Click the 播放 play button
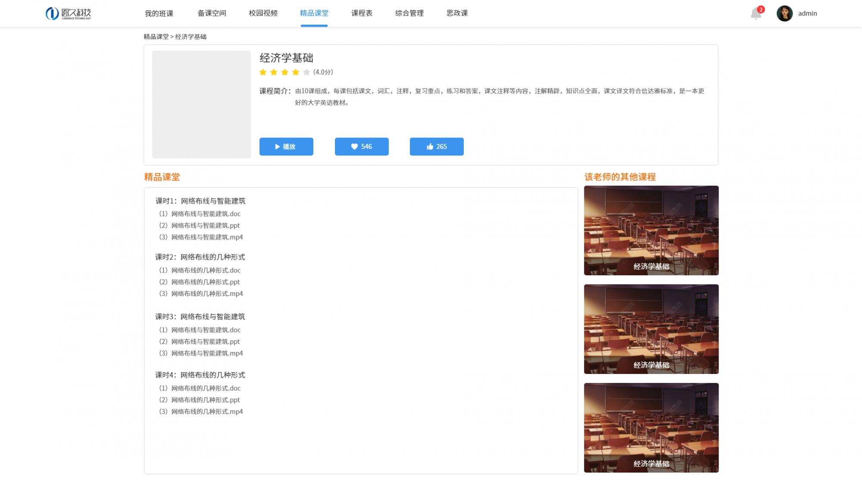 coord(286,146)
